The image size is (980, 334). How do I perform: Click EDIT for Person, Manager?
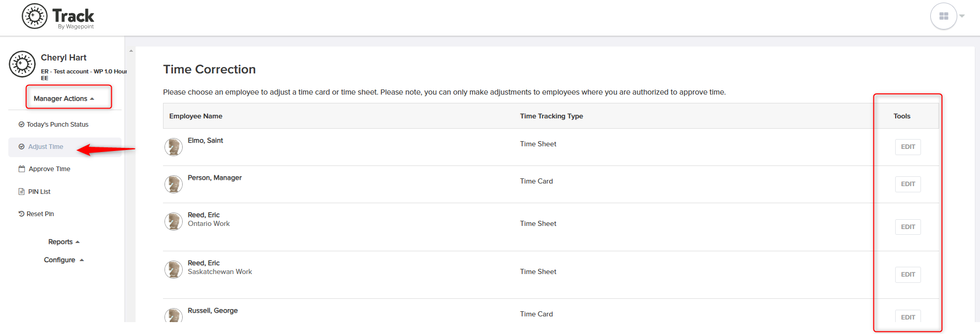pos(908,184)
